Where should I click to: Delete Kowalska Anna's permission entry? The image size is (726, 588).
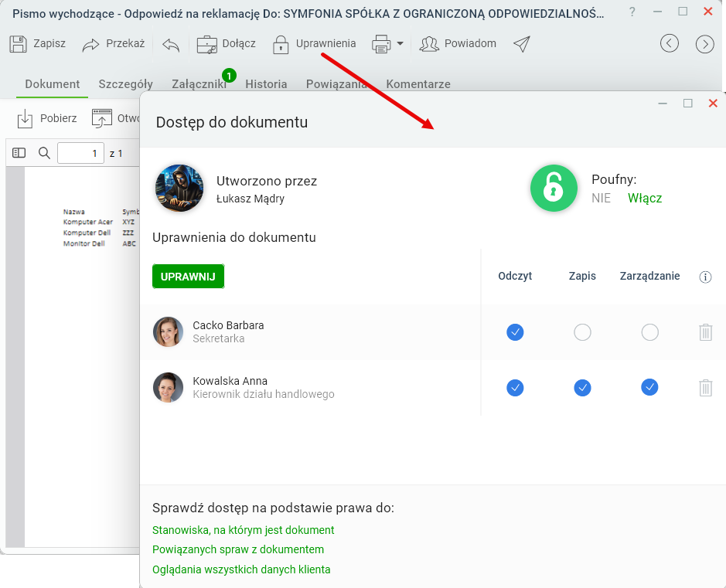[705, 388]
